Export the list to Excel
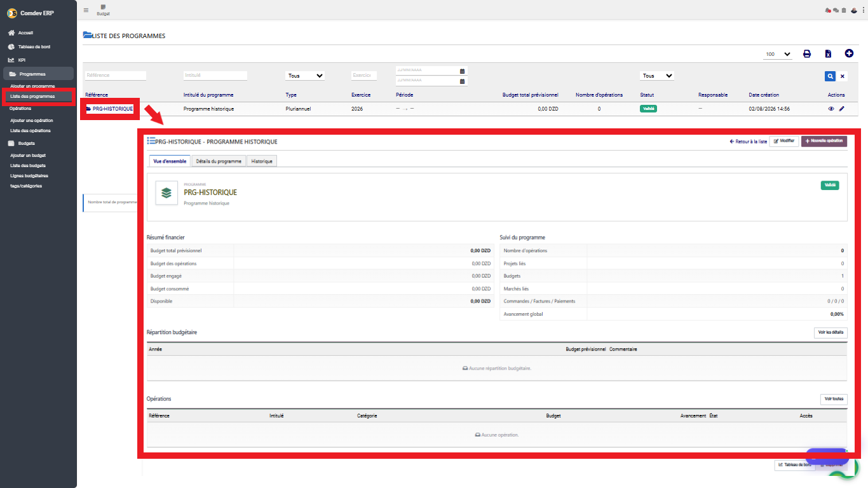868x488 pixels. coord(828,54)
